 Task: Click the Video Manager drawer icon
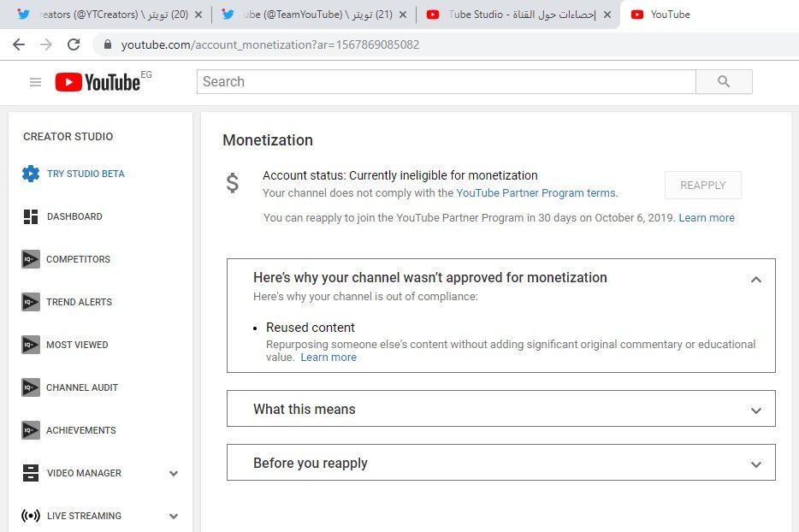tap(31, 473)
